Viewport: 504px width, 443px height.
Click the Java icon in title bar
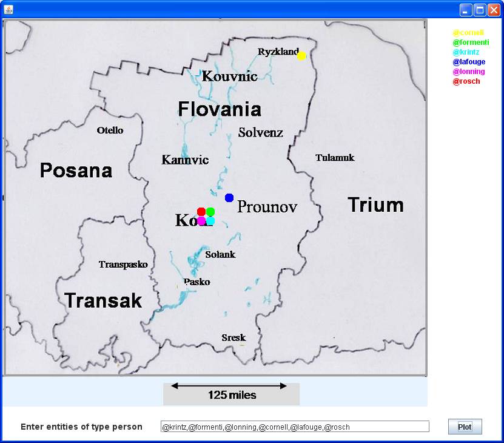point(8,10)
